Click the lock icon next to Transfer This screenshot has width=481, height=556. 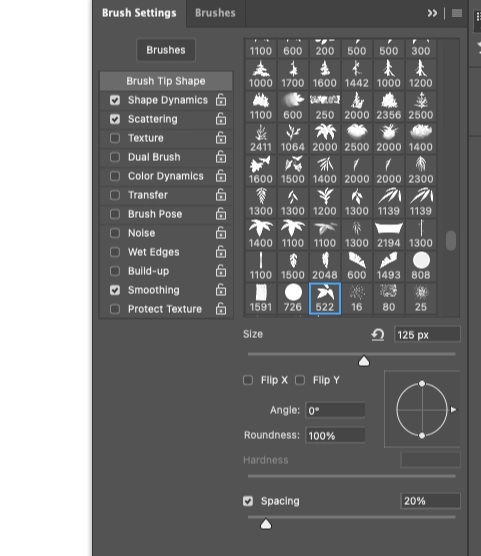pyautogui.click(x=221, y=195)
